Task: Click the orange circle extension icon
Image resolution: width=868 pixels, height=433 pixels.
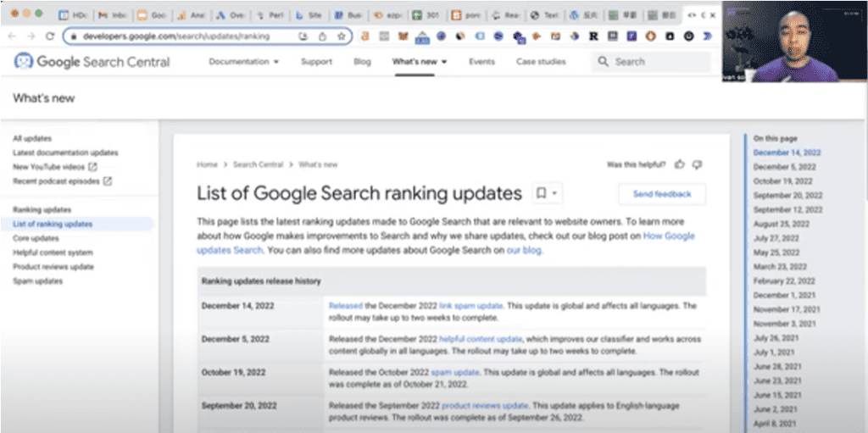Action: pyautogui.click(x=650, y=36)
